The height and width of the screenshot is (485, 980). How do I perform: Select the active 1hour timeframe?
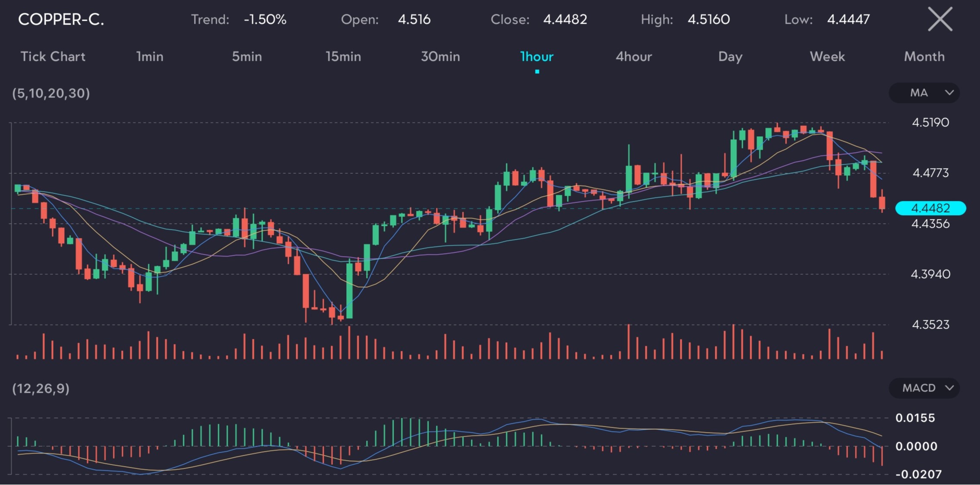tap(537, 56)
